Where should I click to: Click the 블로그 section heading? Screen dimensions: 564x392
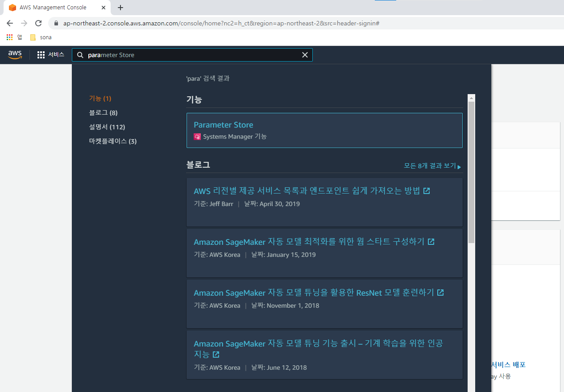pos(198,165)
